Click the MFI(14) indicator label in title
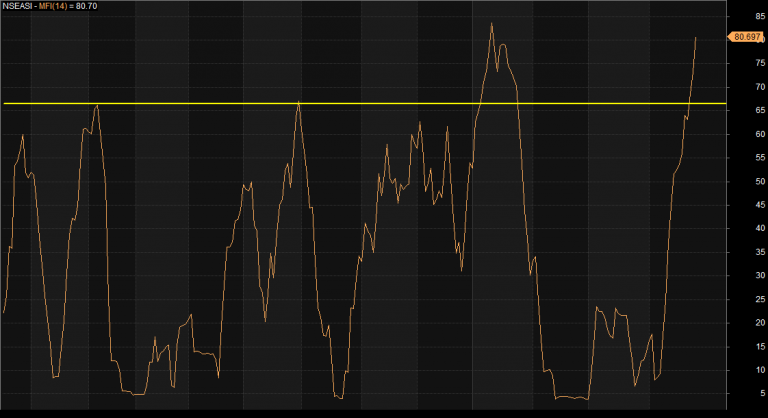 click(53, 6)
